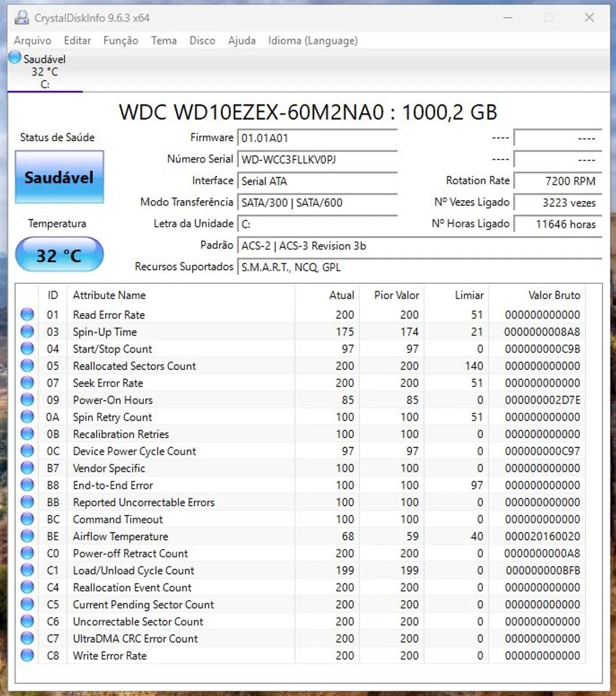Click status circle for Uncorrectable Sector Count
This screenshot has width=616, height=696.
tap(27, 621)
